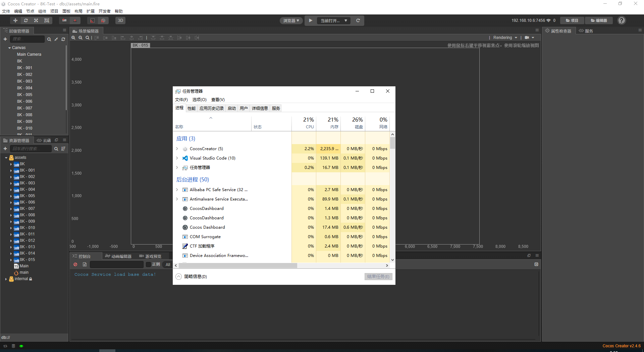
Task: Create a new asset with the plus icon
Action: [5, 149]
